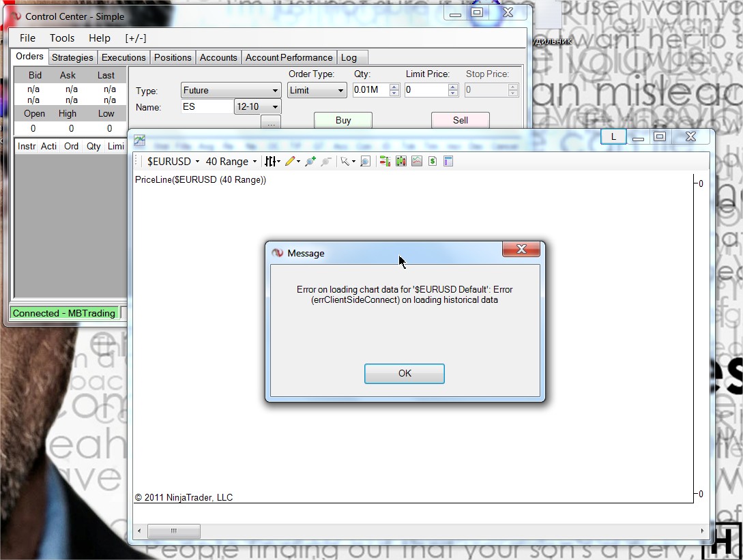Screen dimensions: 743x560
Task: Open the File menu
Action: click(27, 38)
